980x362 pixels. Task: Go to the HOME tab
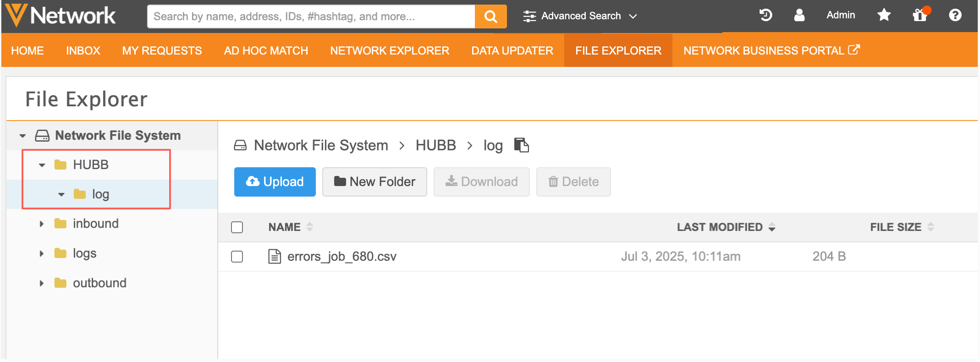click(x=28, y=50)
